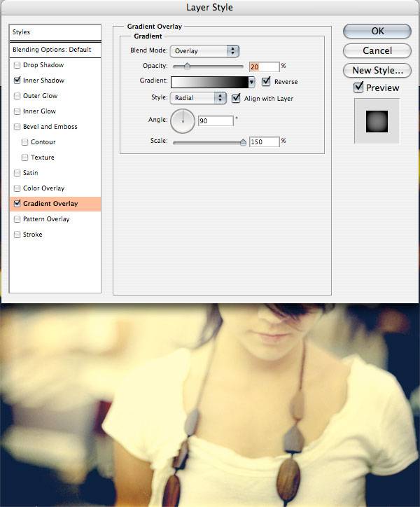
Task: Open the gradient picker arrow
Action: click(251, 82)
